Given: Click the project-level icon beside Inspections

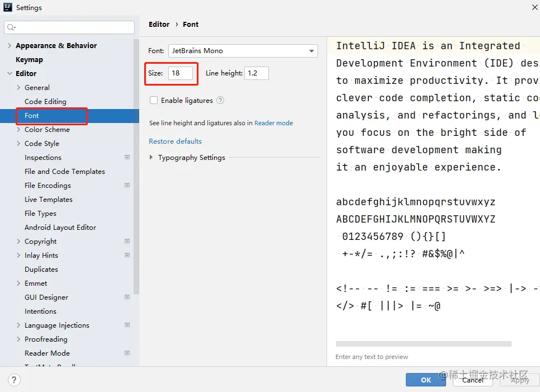Looking at the screenshot, I should pos(127,158).
